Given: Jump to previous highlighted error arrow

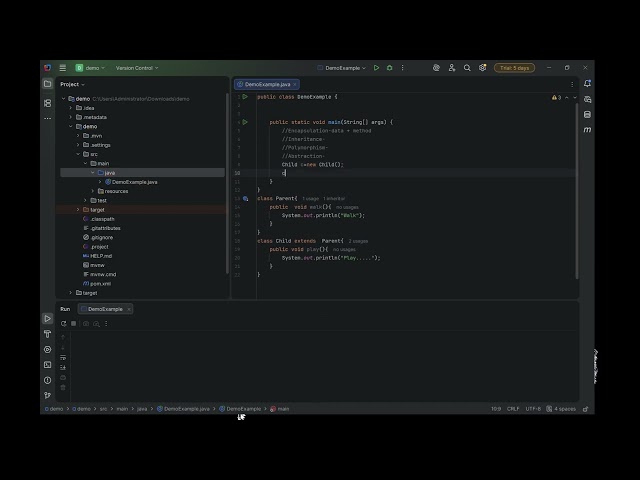Looking at the screenshot, I should coord(567,98).
